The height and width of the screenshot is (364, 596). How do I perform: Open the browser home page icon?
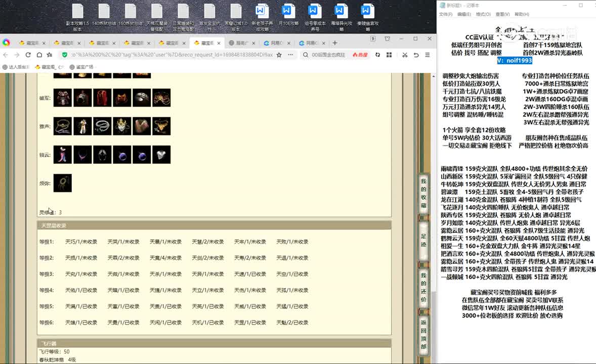point(39,55)
